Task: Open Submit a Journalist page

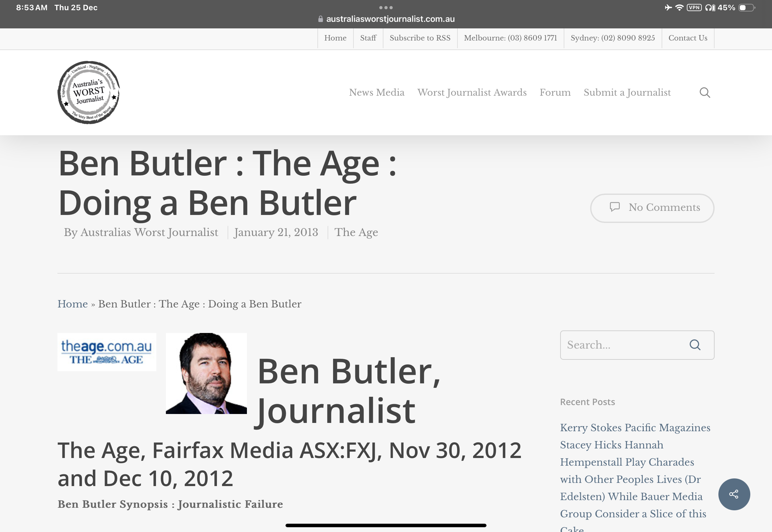Action: coord(627,92)
